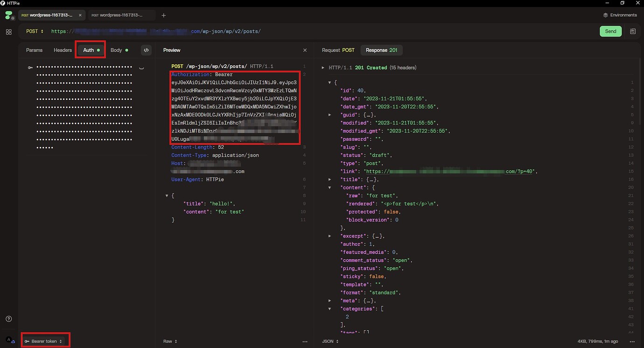This screenshot has height=348, width=644.
Task: Open the Help question-mark icon
Action: pyautogui.click(x=8, y=318)
